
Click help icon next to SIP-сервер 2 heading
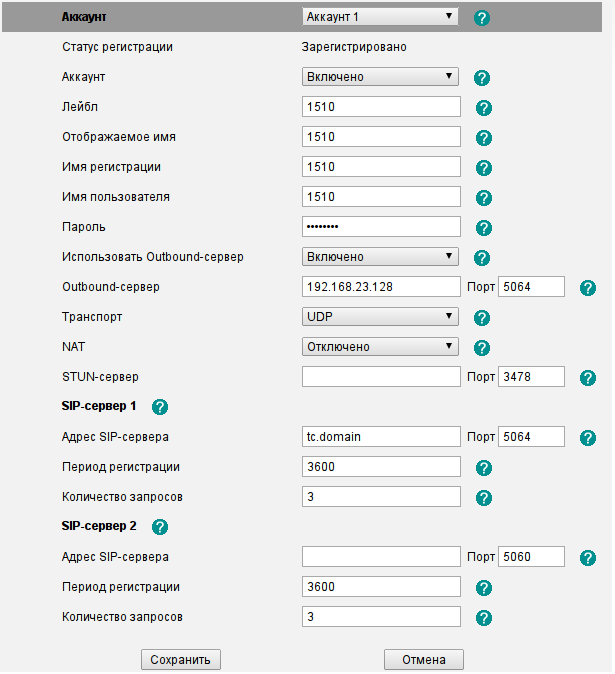160,527
